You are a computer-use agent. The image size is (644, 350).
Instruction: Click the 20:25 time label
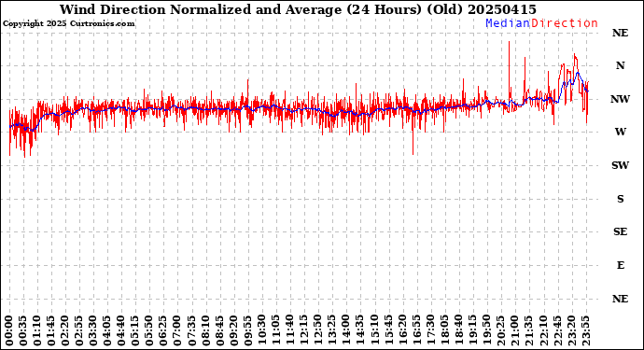[501, 330]
